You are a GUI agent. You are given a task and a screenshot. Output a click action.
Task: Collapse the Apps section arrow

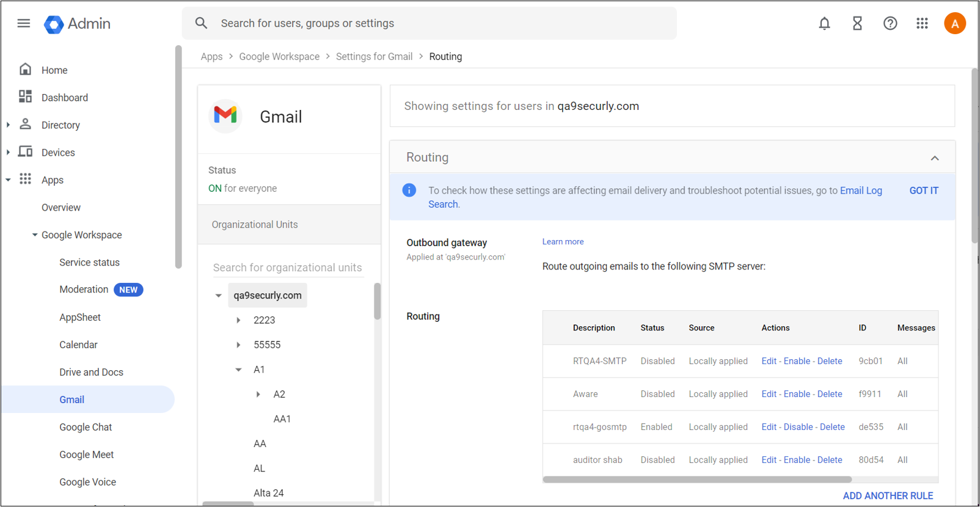coord(8,180)
